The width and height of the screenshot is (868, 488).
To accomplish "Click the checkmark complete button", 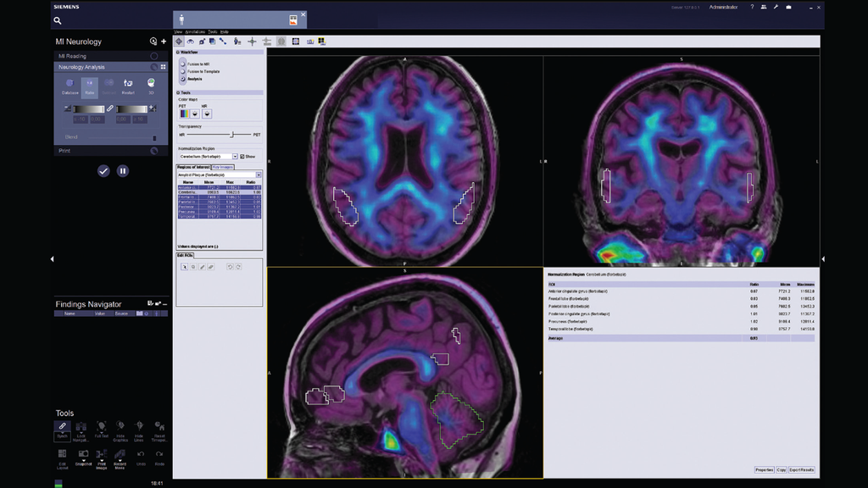I will coord(103,171).
